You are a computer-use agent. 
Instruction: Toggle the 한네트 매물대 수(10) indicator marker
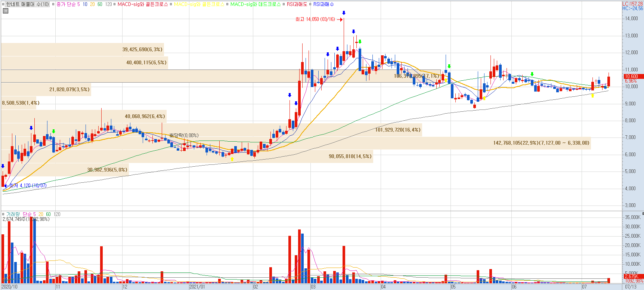click(x=3, y=4)
